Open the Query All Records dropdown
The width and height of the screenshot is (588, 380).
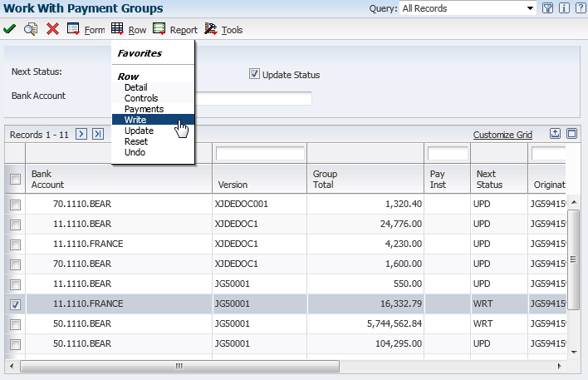pos(468,8)
